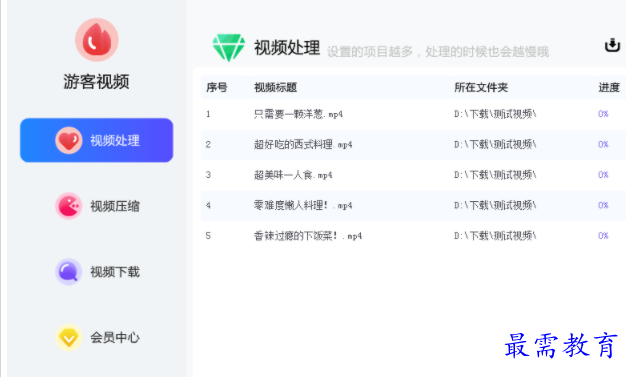Image resolution: width=626 pixels, height=377 pixels.
Task: Click the yellow diamond icon for 会员中心
Action: coord(69,337)
